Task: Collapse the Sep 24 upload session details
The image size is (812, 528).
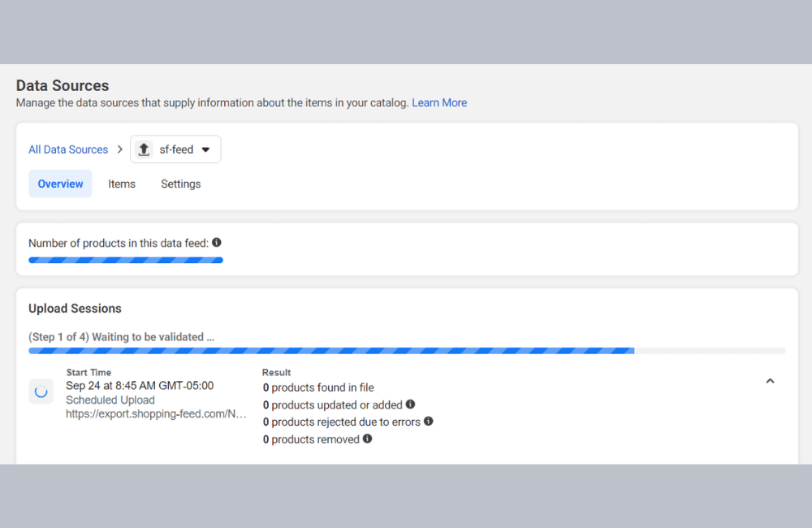Action: [770, 380]
